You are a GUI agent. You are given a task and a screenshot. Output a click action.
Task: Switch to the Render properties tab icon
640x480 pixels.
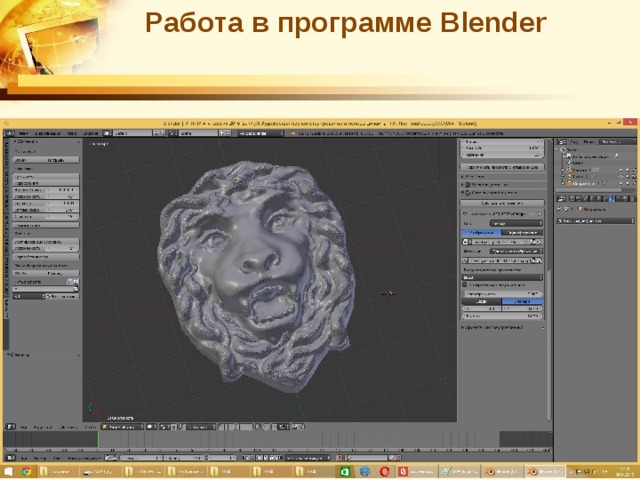point(573,199)
